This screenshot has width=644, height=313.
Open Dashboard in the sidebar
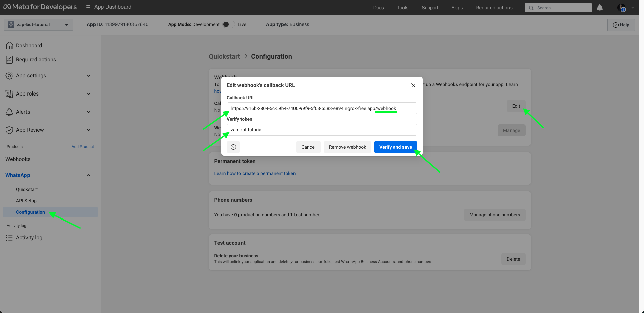pos(29,45)
